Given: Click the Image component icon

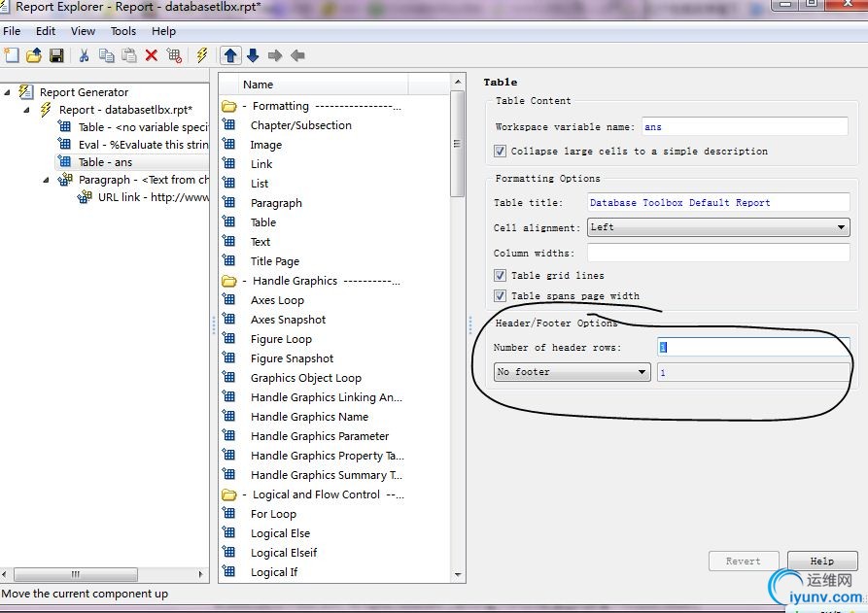Looking at the screenshot, I should 228,144.
